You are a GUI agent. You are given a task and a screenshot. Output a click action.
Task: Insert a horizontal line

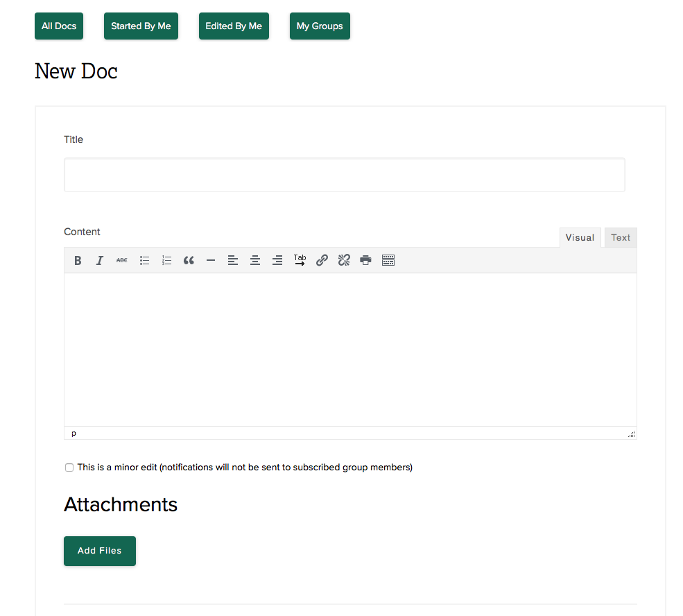211,261
